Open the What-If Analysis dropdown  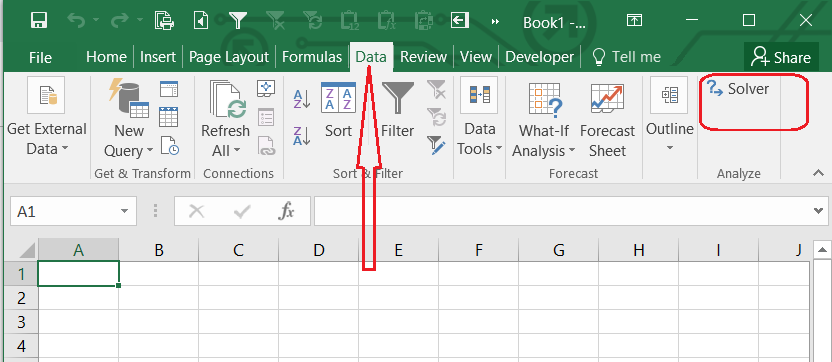(544, 120)
